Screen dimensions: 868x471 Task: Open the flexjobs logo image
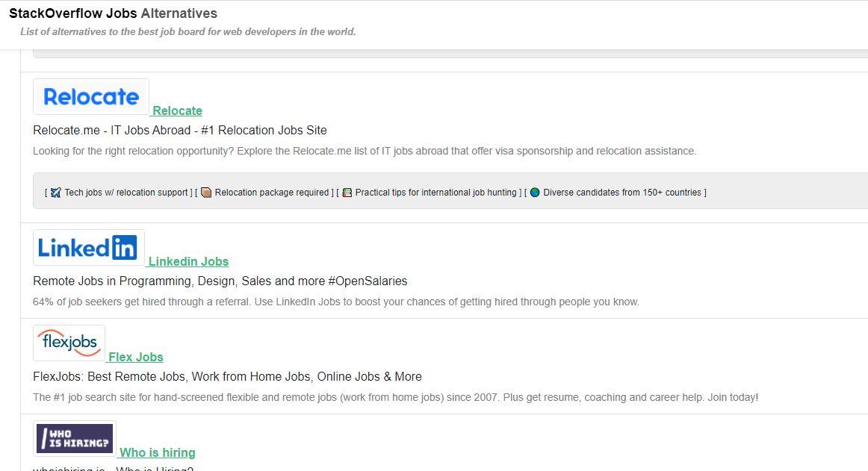[69, 343]
